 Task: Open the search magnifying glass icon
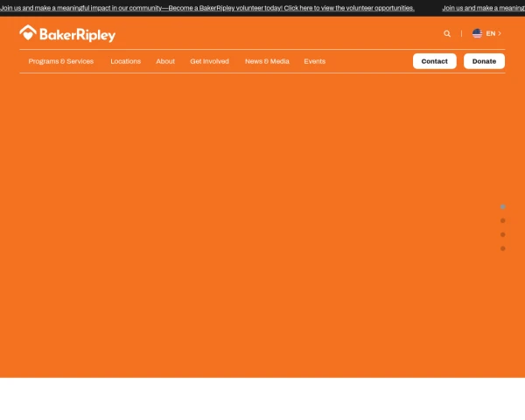pyautogui.click(x=447, y=34)
